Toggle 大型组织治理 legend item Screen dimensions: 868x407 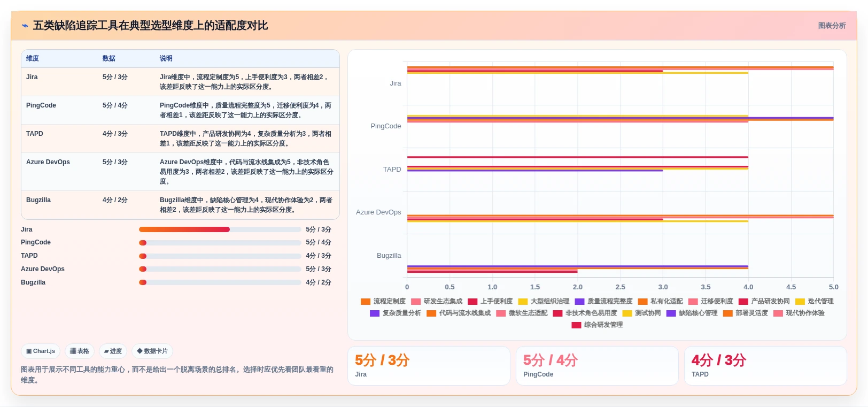(544, 302)
